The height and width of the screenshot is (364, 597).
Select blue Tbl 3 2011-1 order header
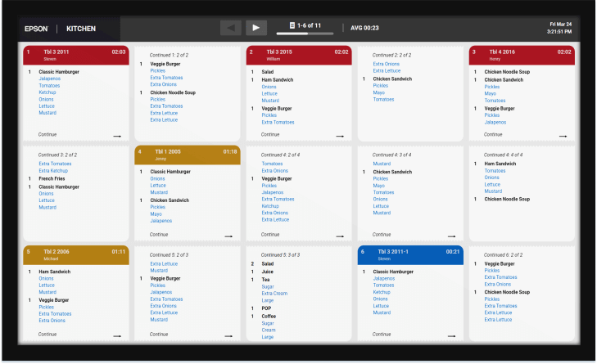click(409, 254)
